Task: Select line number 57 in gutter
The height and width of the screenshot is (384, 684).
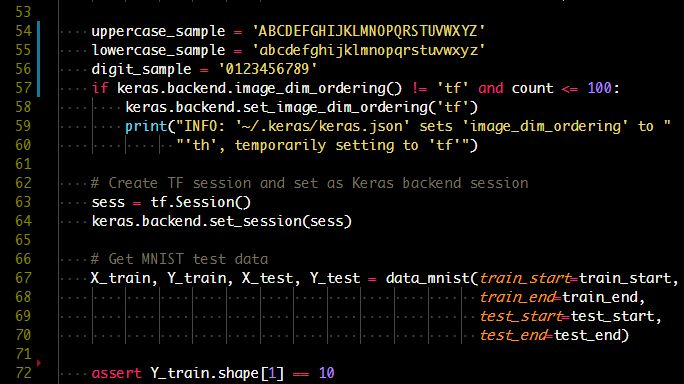Action: point(23,88)
